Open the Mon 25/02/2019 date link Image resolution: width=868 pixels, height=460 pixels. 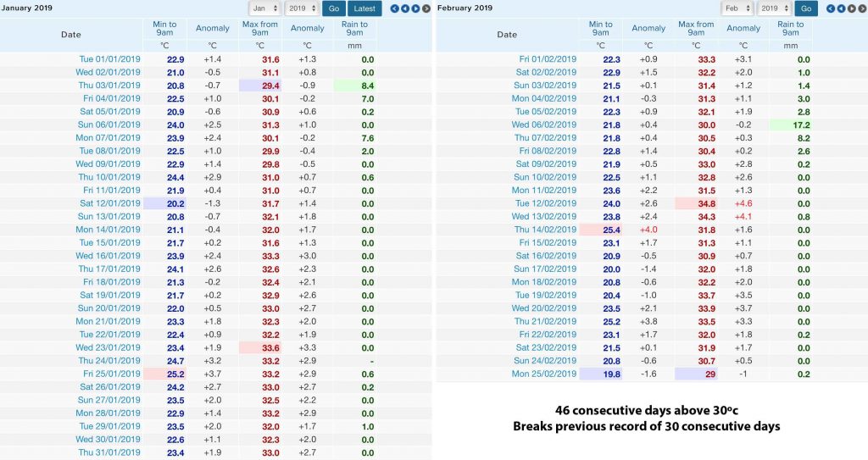(x=544, y=374)
